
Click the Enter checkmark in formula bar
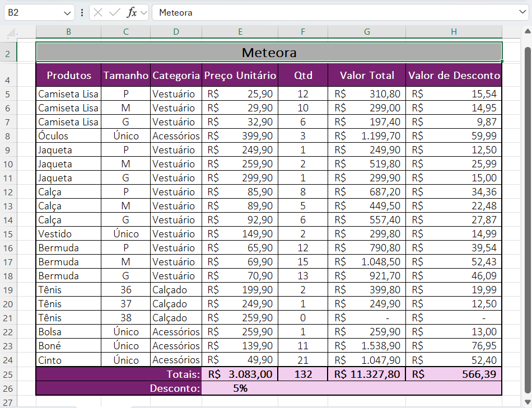coord(115,12)
